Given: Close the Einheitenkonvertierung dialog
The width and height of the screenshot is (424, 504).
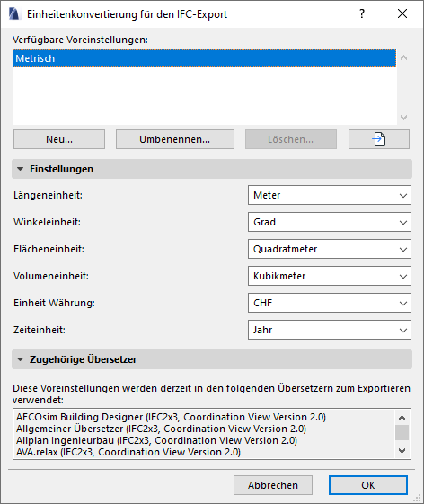Looking at the screenshot, I should point(402,13).
